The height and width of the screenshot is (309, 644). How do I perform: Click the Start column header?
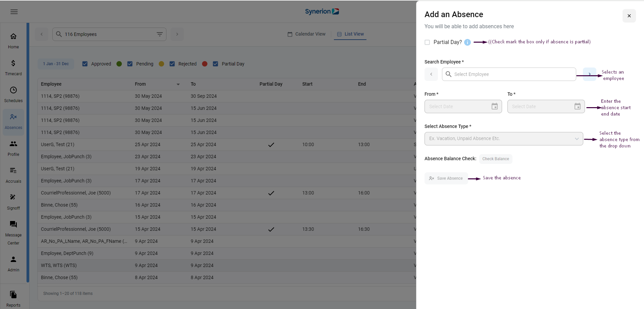coord(307,84)
